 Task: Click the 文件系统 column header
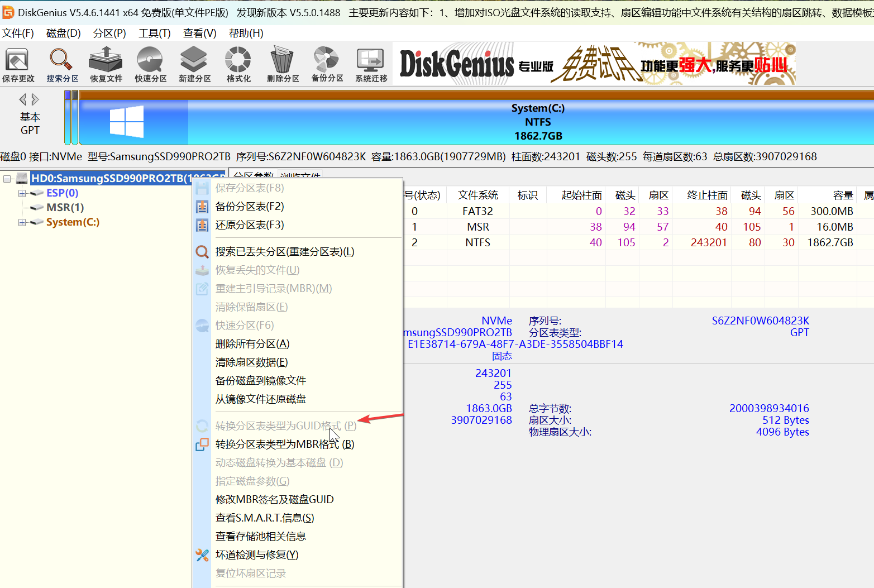(478, 195)
